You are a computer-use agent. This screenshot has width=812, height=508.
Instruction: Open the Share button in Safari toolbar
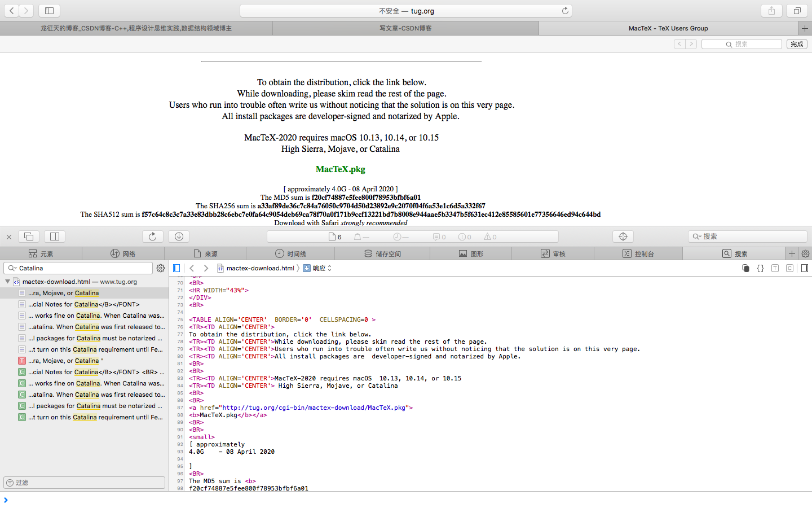pos(771,11)
